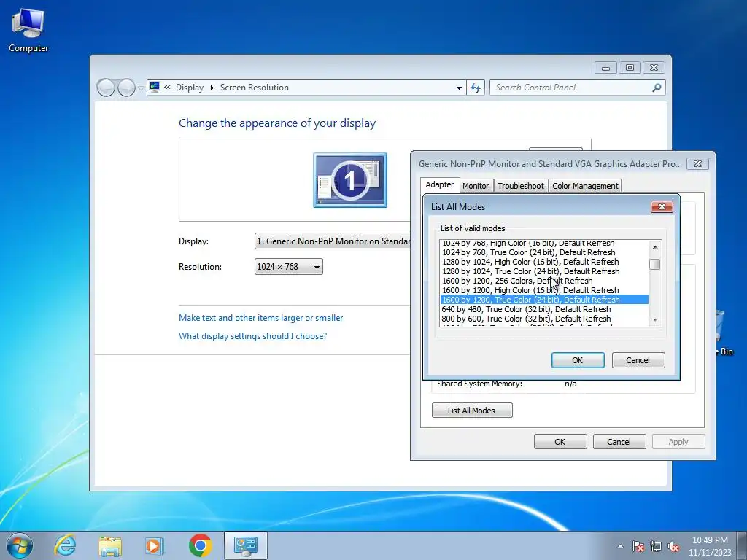
Task: Open Action Center flag tray icon
Action: click(x=638, y=546)
